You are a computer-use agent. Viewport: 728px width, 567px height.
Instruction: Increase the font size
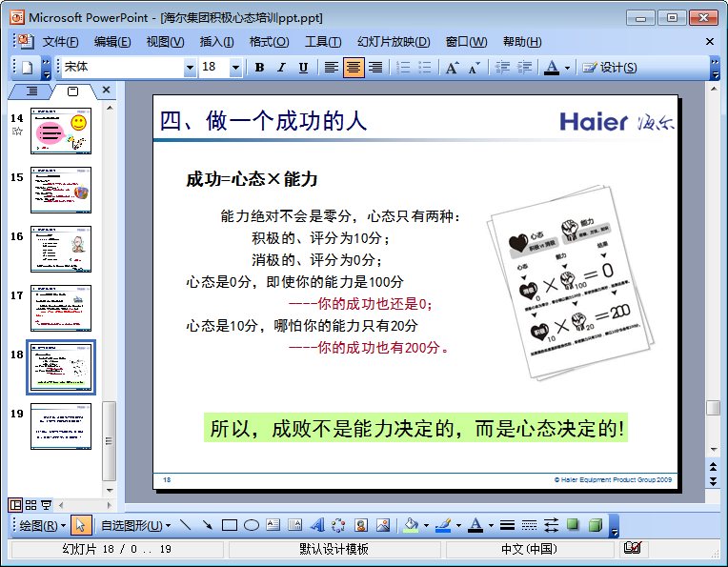click(453, 68)
